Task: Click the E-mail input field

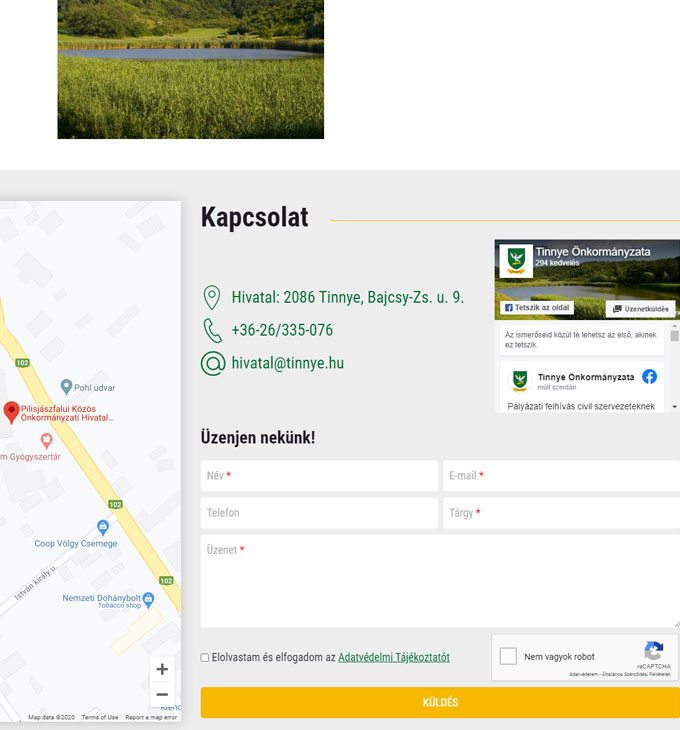Action: (561, 475)
